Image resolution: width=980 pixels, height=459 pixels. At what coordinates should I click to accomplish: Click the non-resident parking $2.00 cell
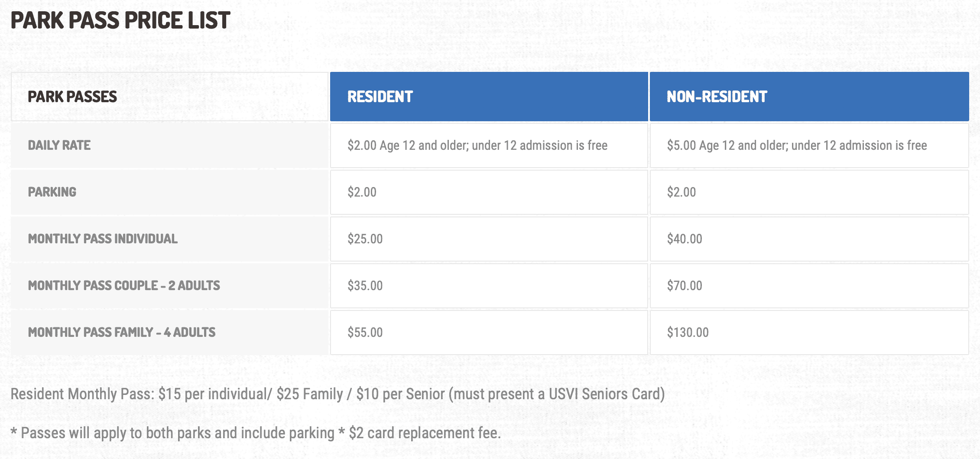click(x=809, y=192)
